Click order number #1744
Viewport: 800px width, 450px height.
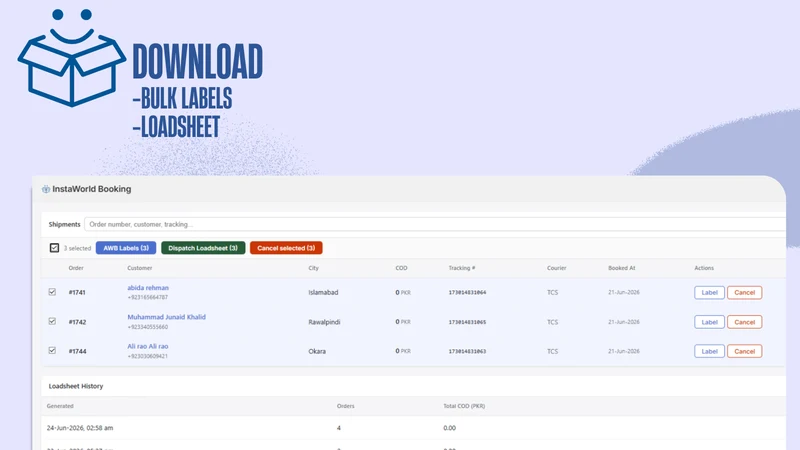(x=77, y=351)
